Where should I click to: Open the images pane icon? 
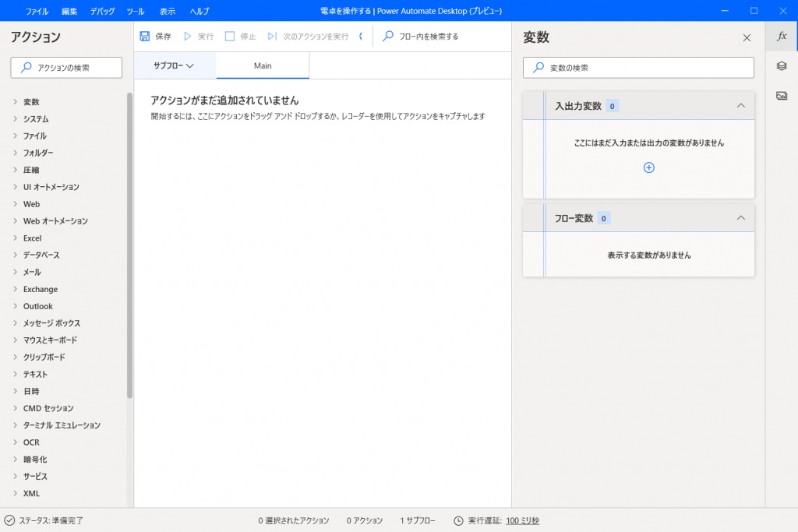(x=782, y=96)
